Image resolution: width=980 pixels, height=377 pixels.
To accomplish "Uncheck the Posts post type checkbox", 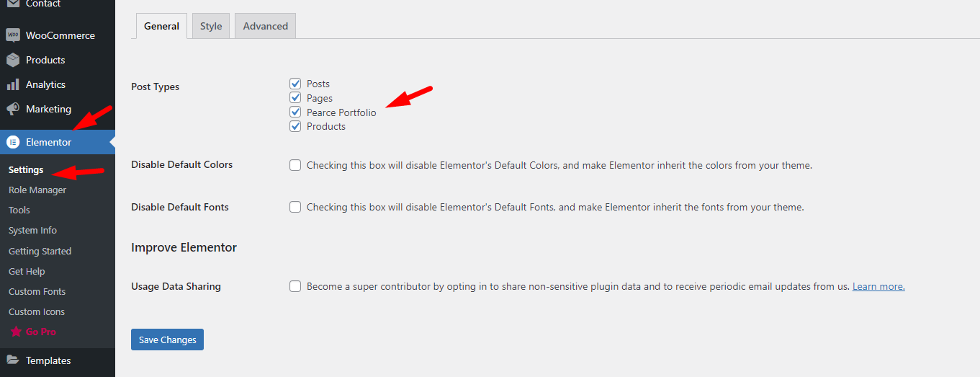I will (x=295, y=84).
